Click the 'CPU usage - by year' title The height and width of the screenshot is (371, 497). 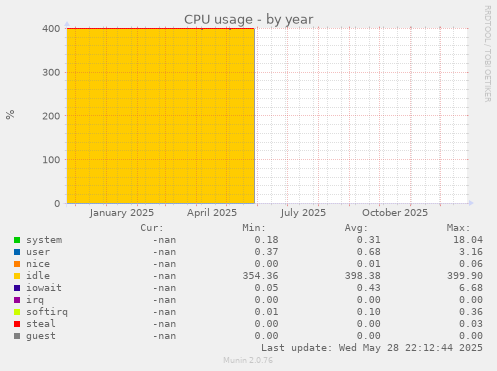[249, 20]
